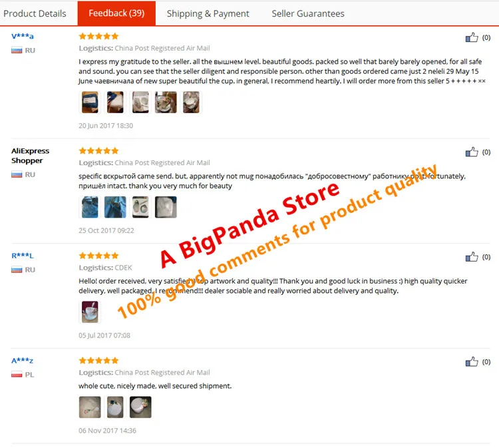Open the Seller Guarantees tab
The image size is (499, 448).
[308, 13]
